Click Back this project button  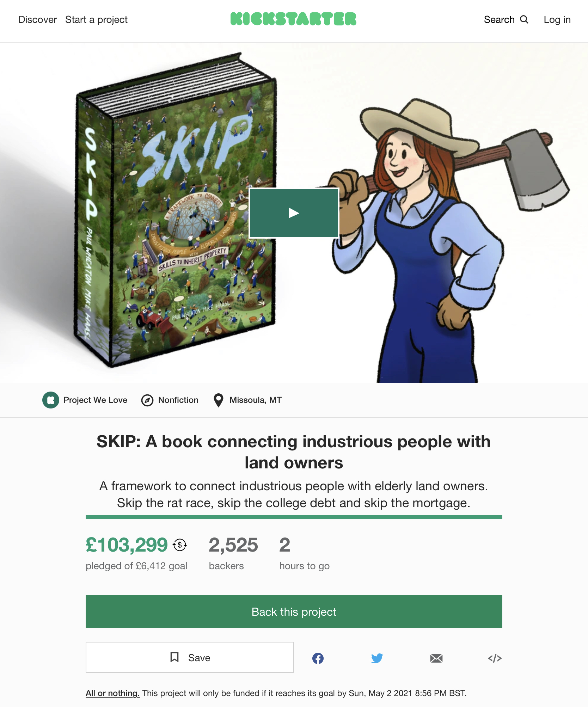coord(294,611)
